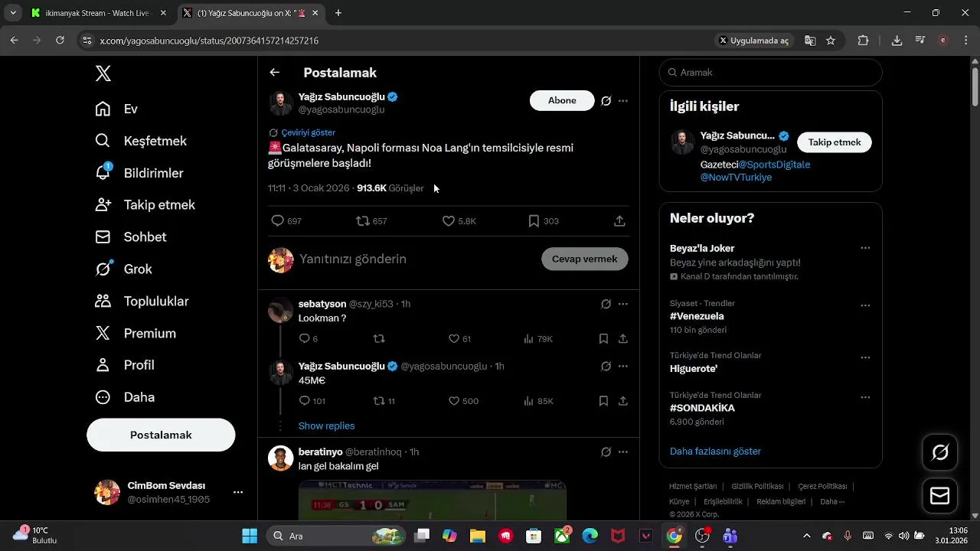Image resolution: width=980 pixels, height=551 pixels.
Task: Click the browser reload button
Action: pos(60,41)
